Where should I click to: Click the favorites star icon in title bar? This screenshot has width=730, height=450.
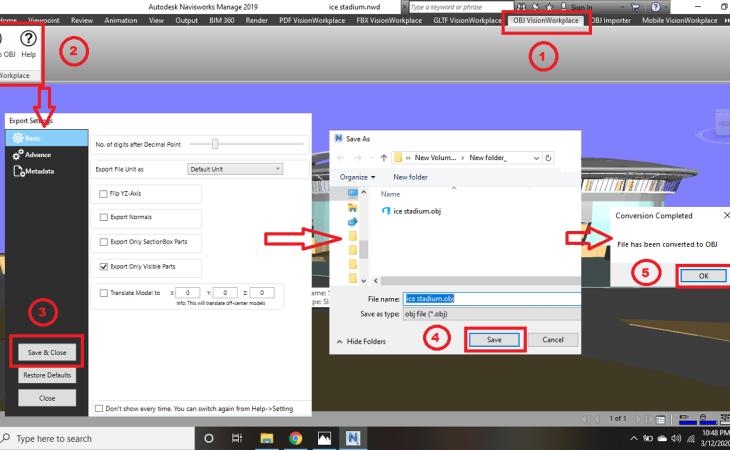coord(549,7)
